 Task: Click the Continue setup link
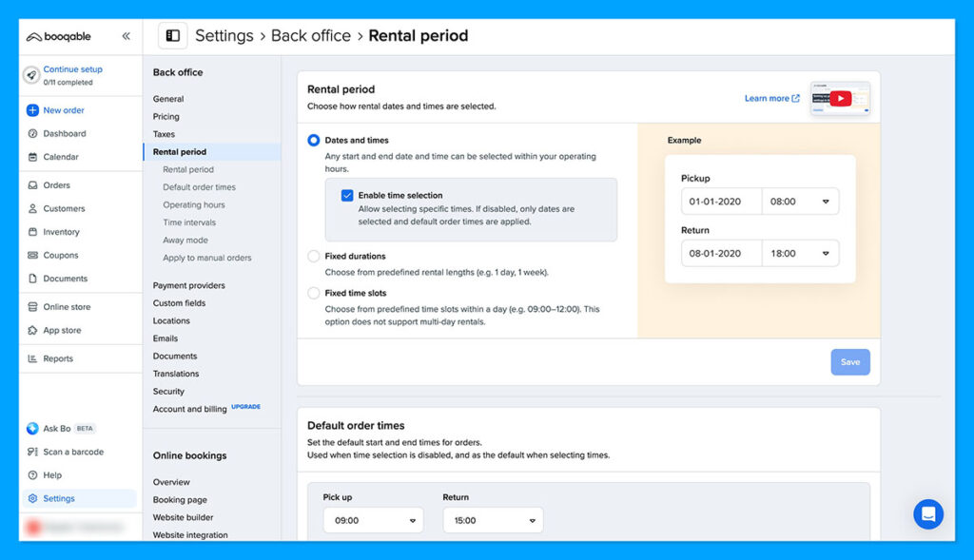(x=72, y=69)
